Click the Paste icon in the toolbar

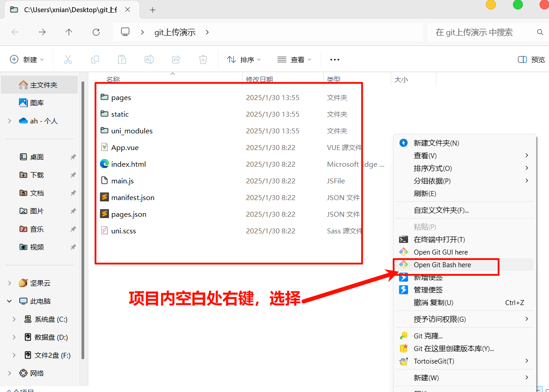tap(122, 59)
